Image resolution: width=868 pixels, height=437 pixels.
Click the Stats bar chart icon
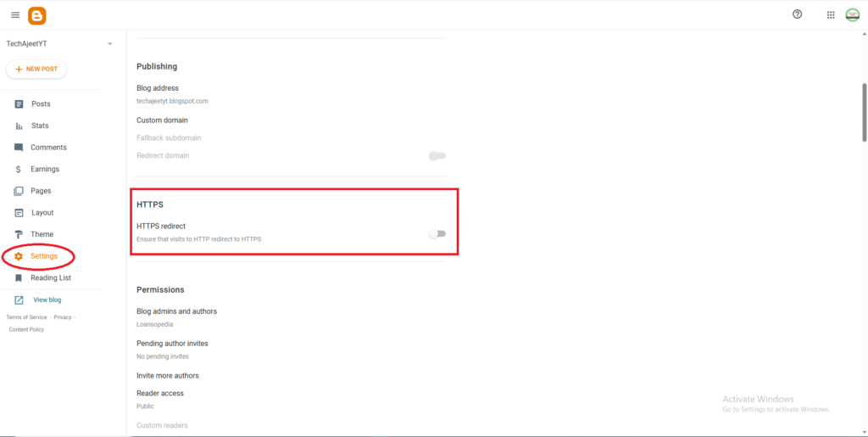19,126
